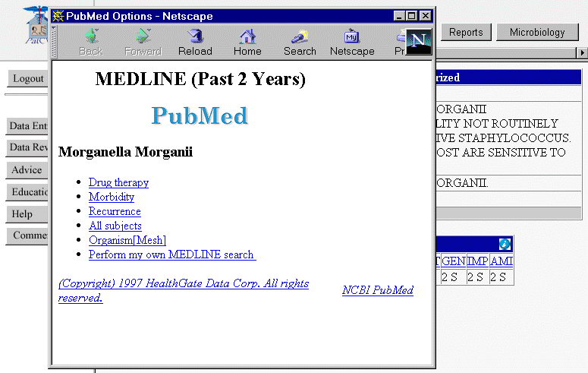Click the MEDLINE (Past 2 Years) heading
The image size is (588, 373).
[x=200, y=79]
